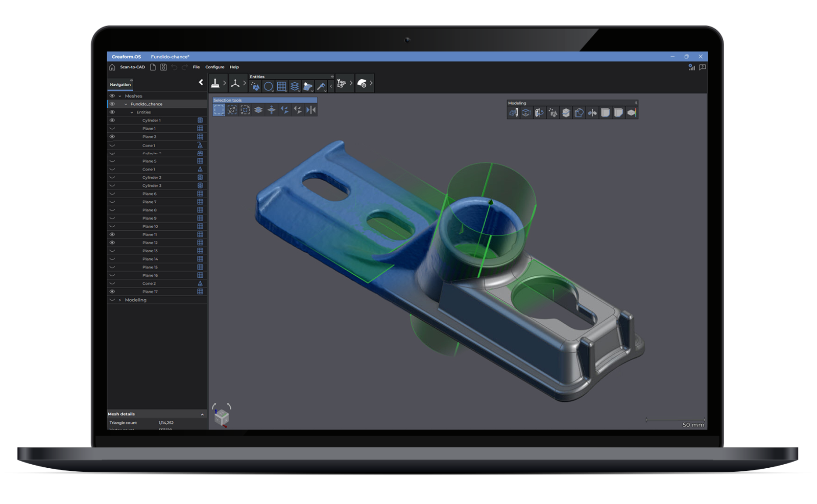The width and height of the screenshot is (817, 504).
Task: Show Plane 6 via its visibility icon
Action: 112,194
